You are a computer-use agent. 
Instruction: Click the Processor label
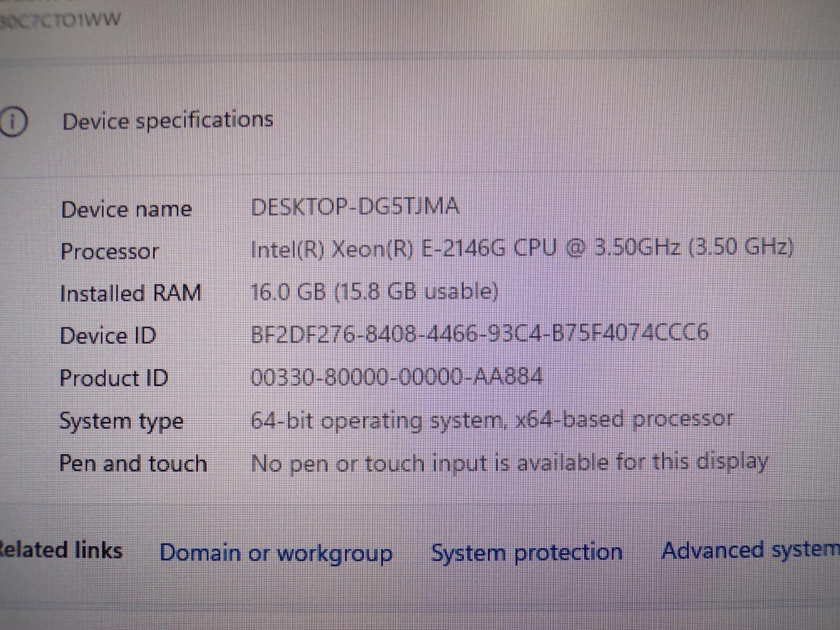point(110,252)
